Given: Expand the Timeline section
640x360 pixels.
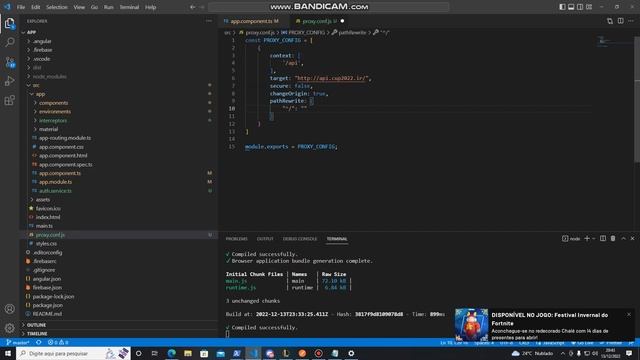Looking at the screenshot, I should (x=118, y=334).
